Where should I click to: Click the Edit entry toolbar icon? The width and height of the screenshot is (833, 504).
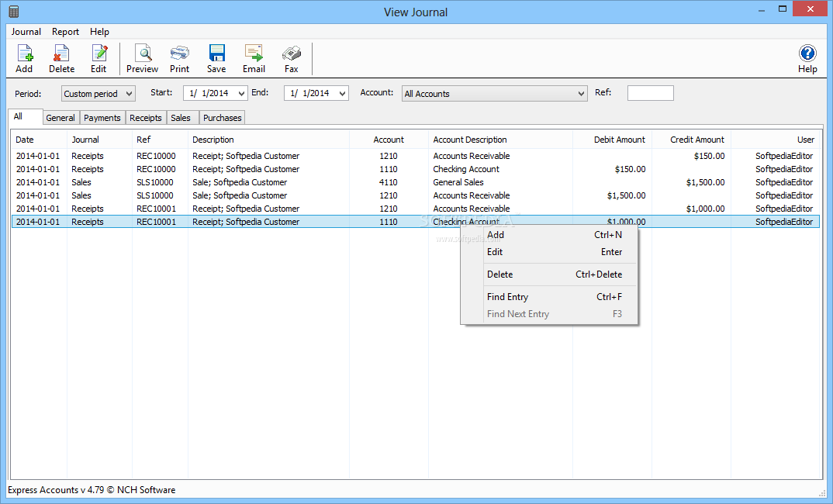(99, 58)
